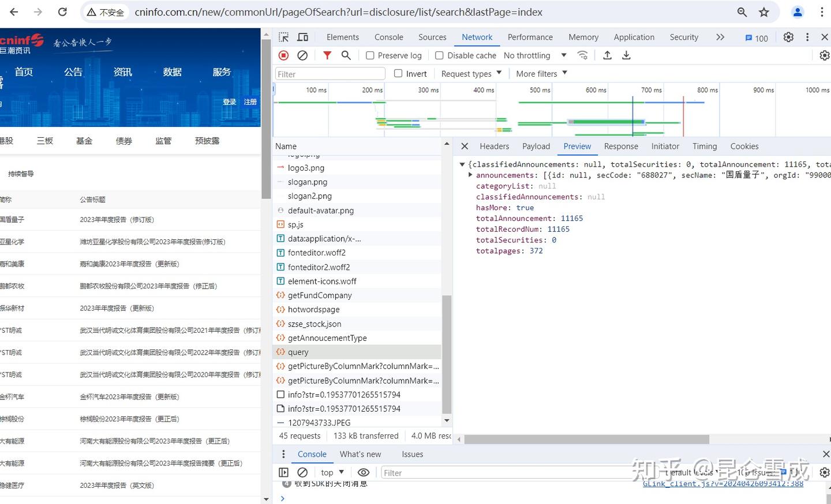Bookmark this page with the star icon
The image size is (831, 504).
(764, 12)
